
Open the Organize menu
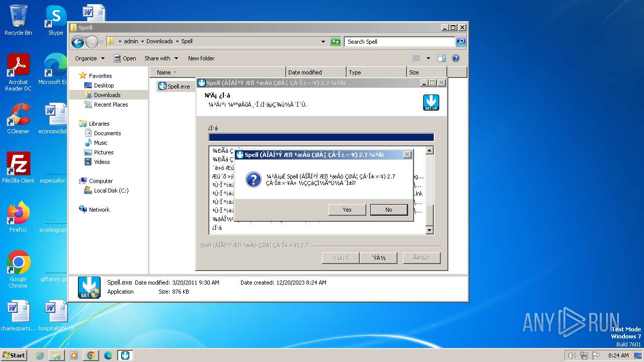[90, 58]
